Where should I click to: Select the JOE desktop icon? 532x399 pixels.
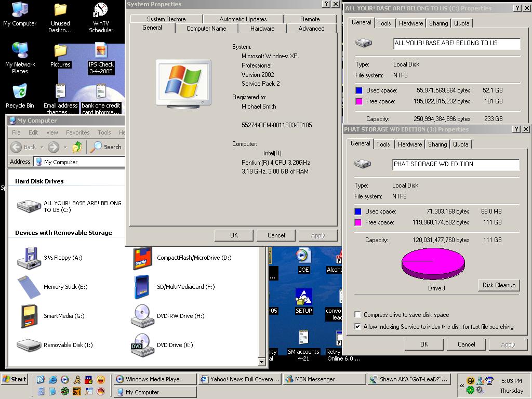coord(303,261)
